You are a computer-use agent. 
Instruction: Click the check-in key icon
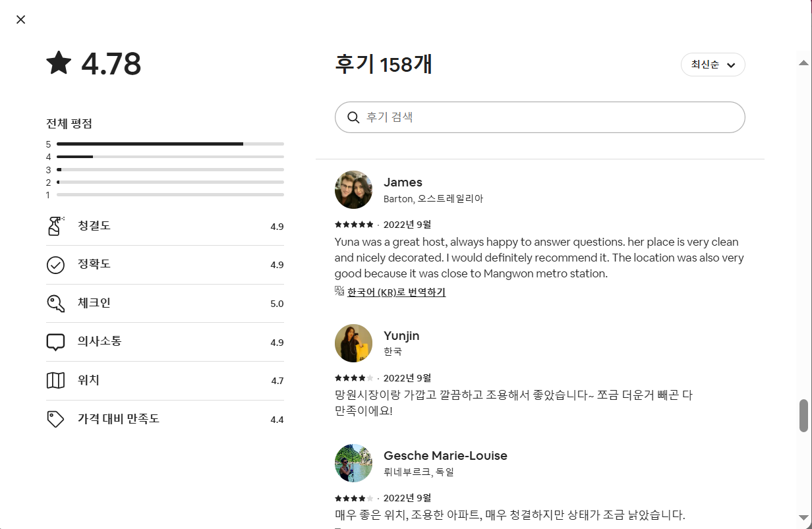(55, 304)
